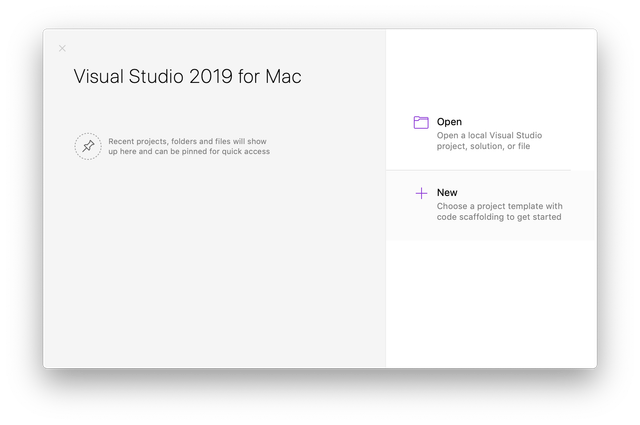The image size is (640, 425).
Task: Select the New heading
Action: point(447,193)
